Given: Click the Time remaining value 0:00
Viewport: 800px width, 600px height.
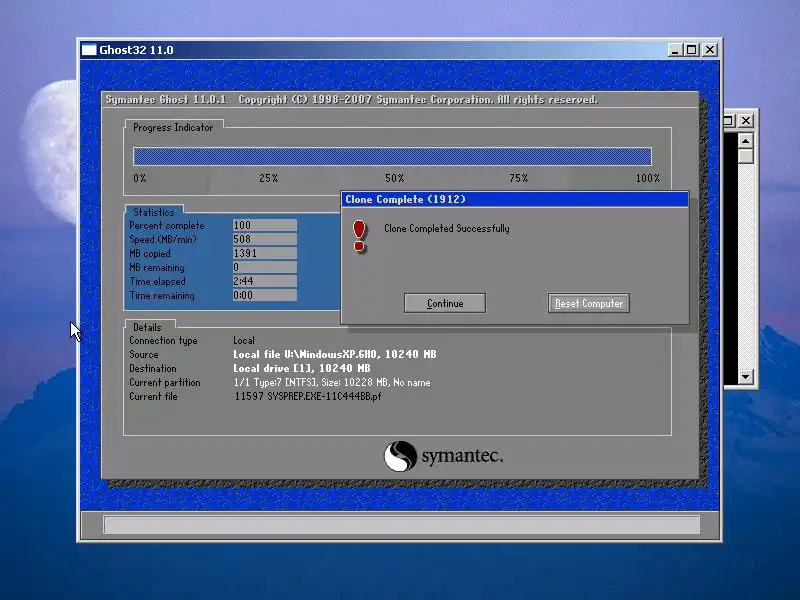Looking at the screenshot, I should [x=264, y=295].
